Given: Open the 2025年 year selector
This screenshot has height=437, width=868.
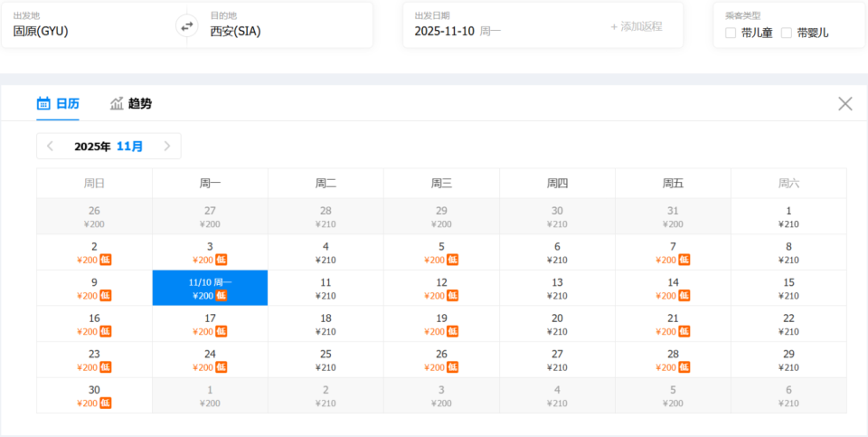Looking at the screenshot, I should point(92,147).
